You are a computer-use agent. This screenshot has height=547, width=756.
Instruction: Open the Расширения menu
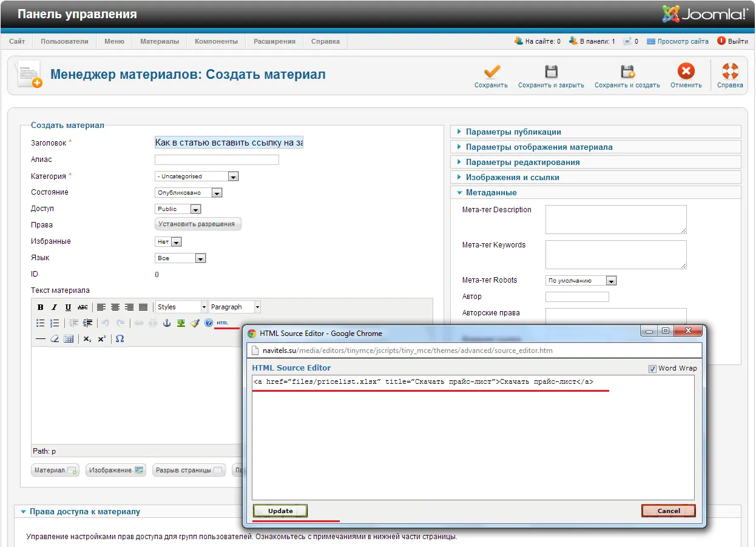click(x=274, y=41)
